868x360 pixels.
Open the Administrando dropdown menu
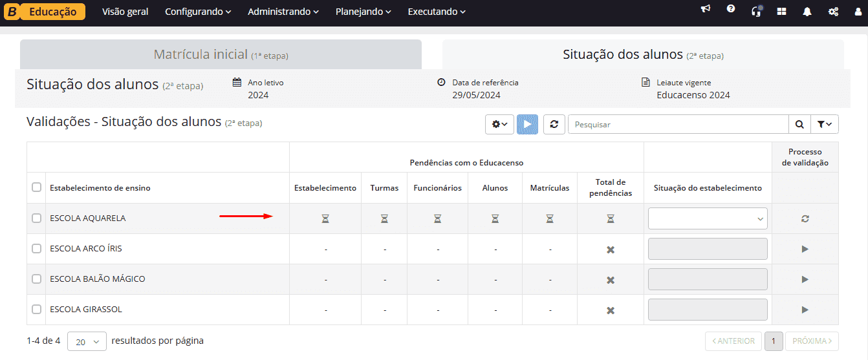coord(283,12)
